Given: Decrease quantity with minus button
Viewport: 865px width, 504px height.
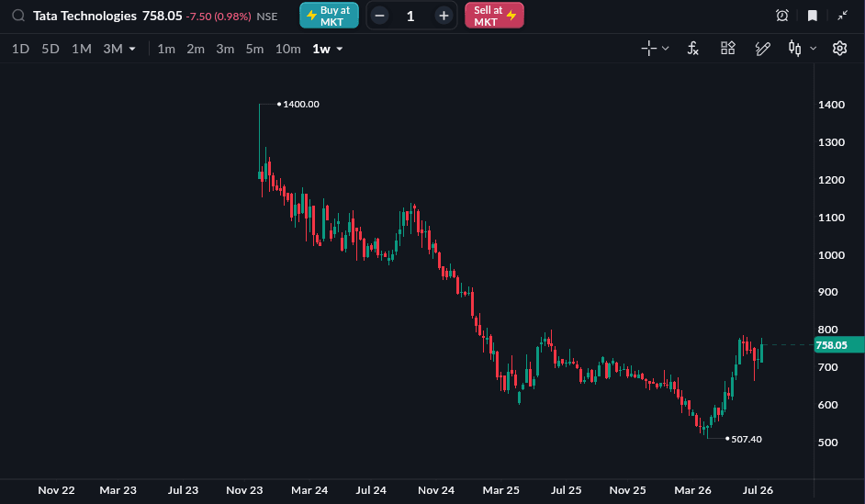Looking at the screenshot, I should [x=379, y=16].
